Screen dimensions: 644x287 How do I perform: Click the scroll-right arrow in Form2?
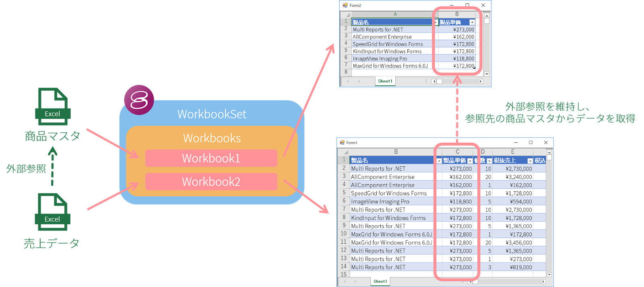480,81
